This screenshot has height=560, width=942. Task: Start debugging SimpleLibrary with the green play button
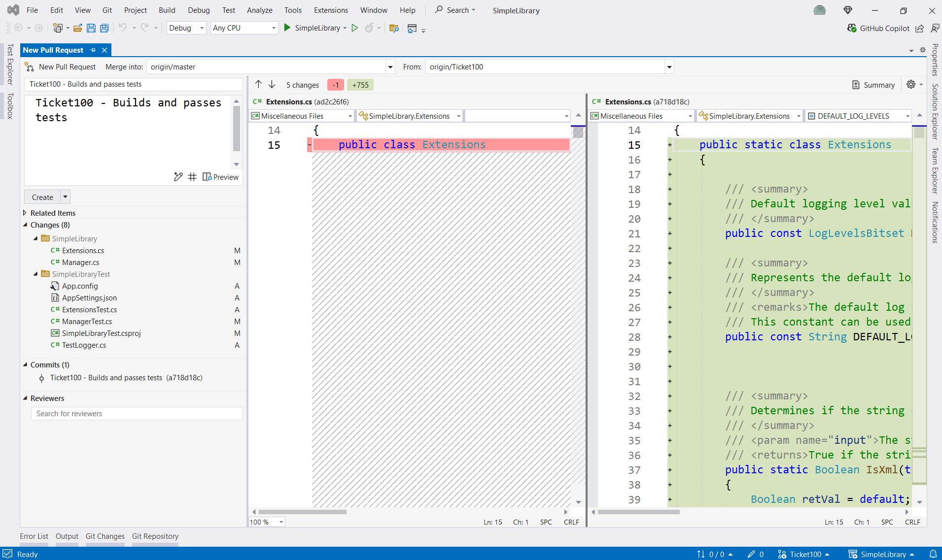pyautogui.click(x=287, y=28)
